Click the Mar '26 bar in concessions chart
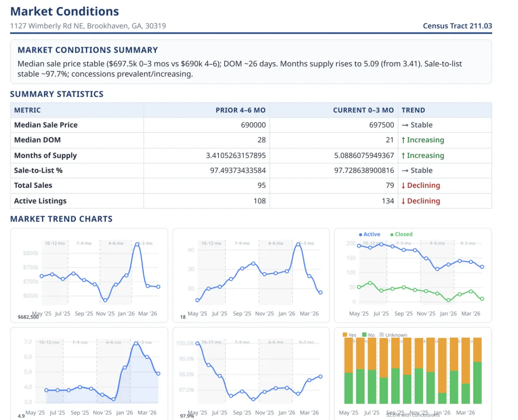The height and width of the screenshot is (420, 518). click(x=466, y=370)
